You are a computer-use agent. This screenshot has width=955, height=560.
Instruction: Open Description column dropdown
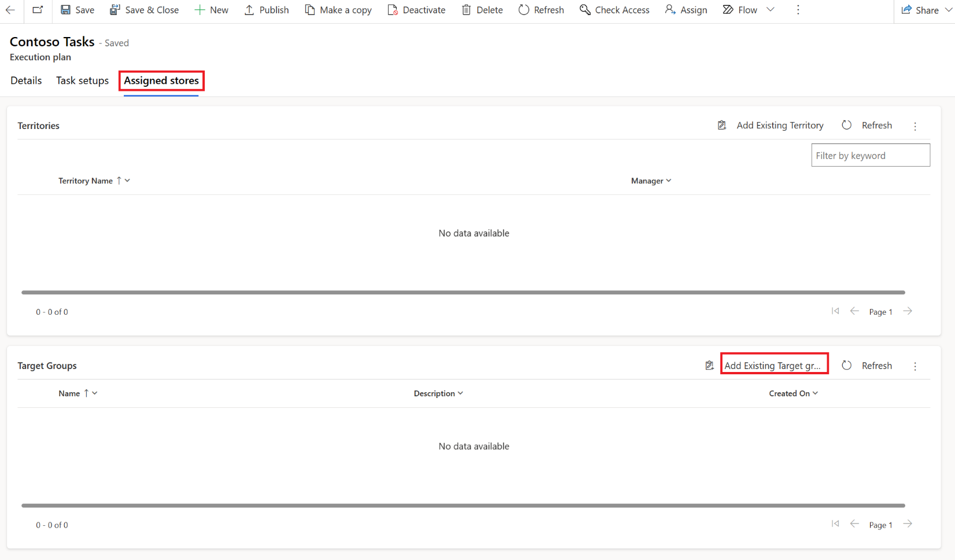(x=460, y=393)
